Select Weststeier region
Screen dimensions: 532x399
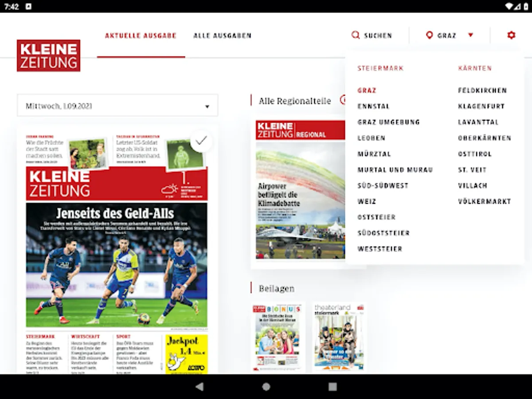coord(380,249)
